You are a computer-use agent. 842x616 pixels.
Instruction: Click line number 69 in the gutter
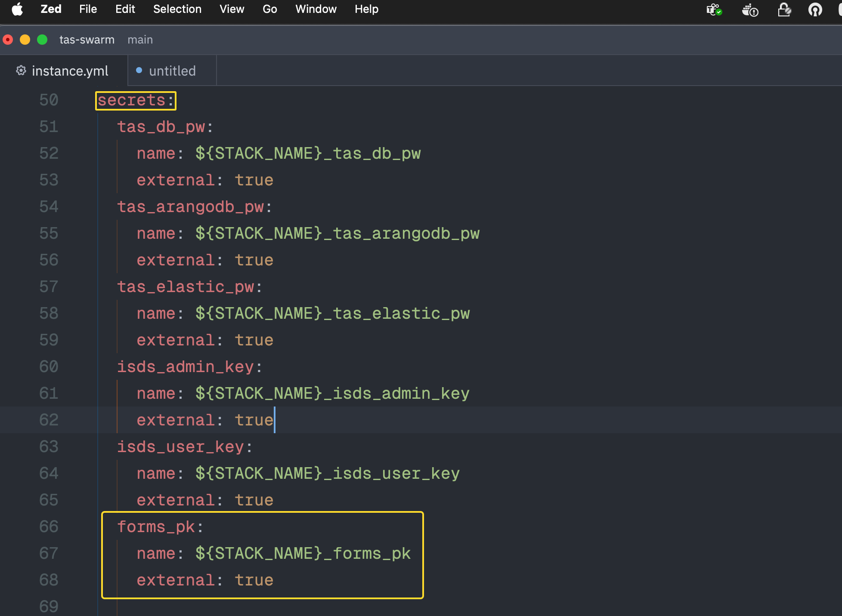point(49,606)
